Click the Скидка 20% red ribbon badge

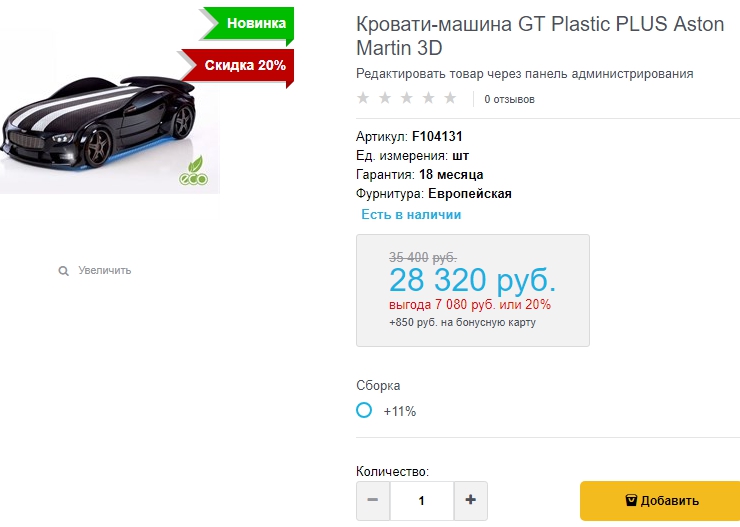pyautogui.click(x=240, y=65)
